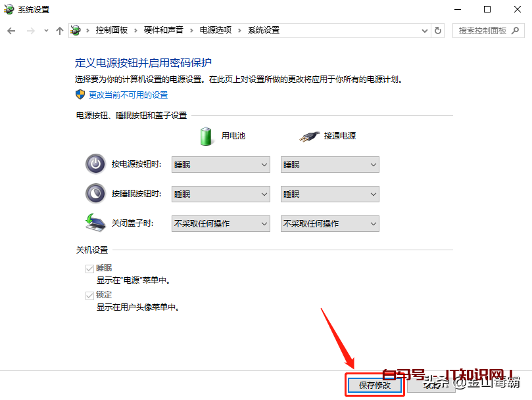Toggle the 锁定 checkbox
Viewport: 532px width, 400px height.
89,296
